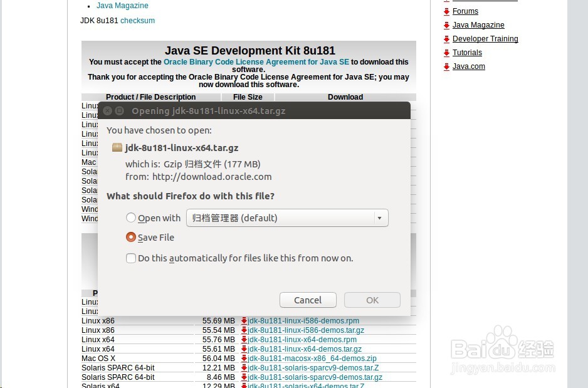The height and width of the screenshot is (388, 588).
Task: Click arrow icon beside Tutorials
Action: [446, 53]
